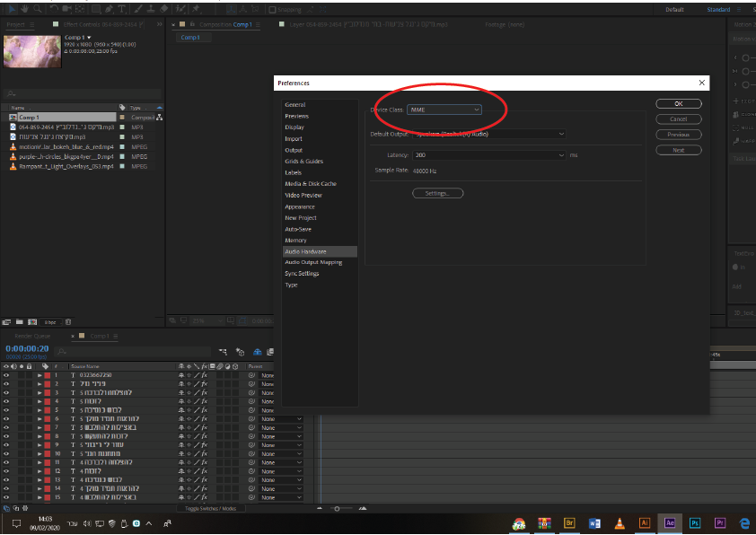Screen dimensions: 756x535
Task: Launch Premiere Pro from the taskbar
Action: pyautogui.click(x=719, y=522)
